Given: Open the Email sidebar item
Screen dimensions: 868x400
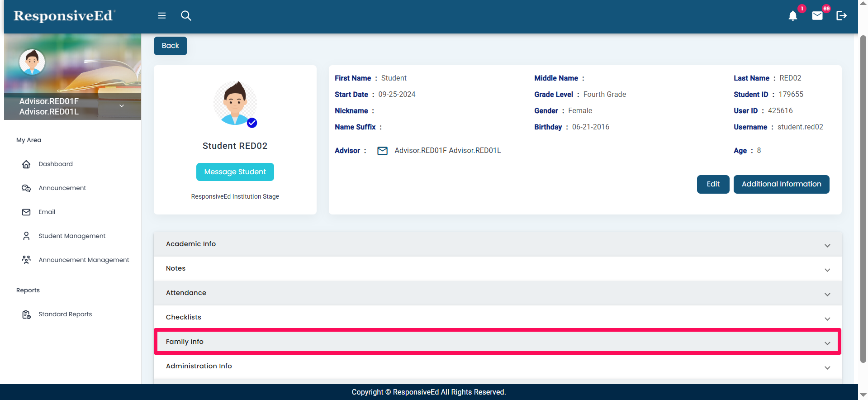Looking at the screenshot, I should coord(47,212).
